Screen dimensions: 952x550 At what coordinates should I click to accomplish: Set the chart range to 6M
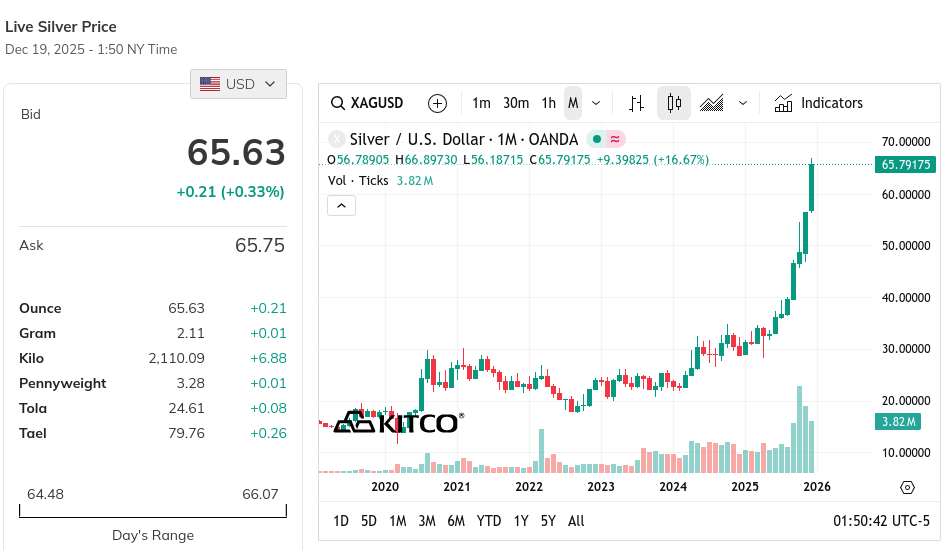click(x=456, y=521)
